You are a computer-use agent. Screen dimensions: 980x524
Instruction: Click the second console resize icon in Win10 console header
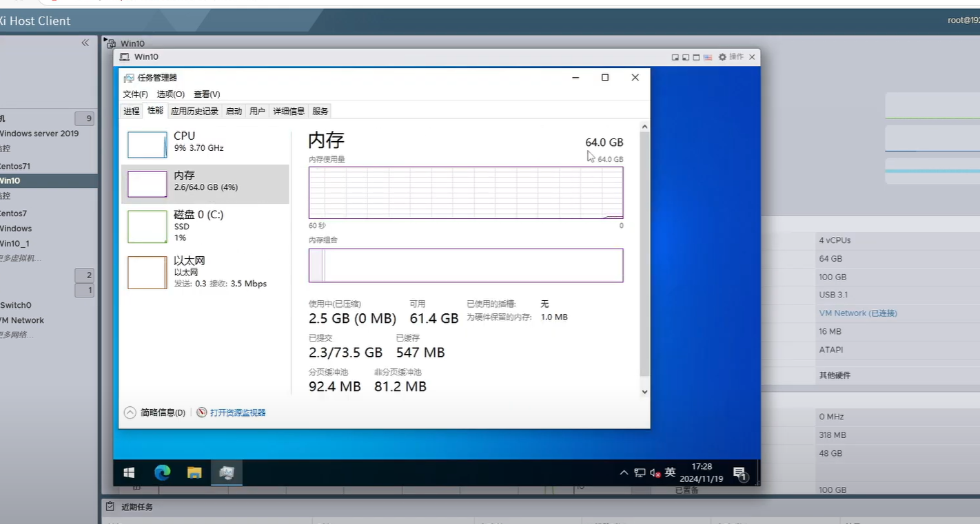pos(686,57)
